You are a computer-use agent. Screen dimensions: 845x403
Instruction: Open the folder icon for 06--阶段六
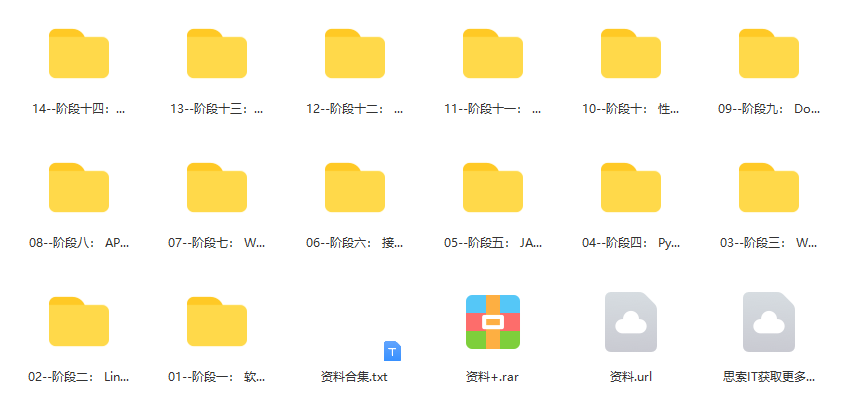coord(355,187)
